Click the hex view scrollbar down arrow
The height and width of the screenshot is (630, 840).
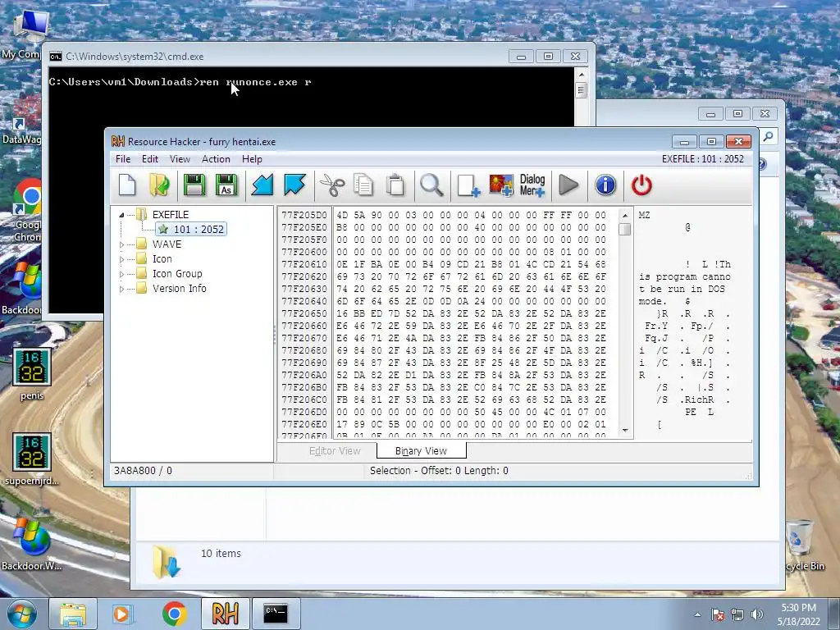coord(624,431)
